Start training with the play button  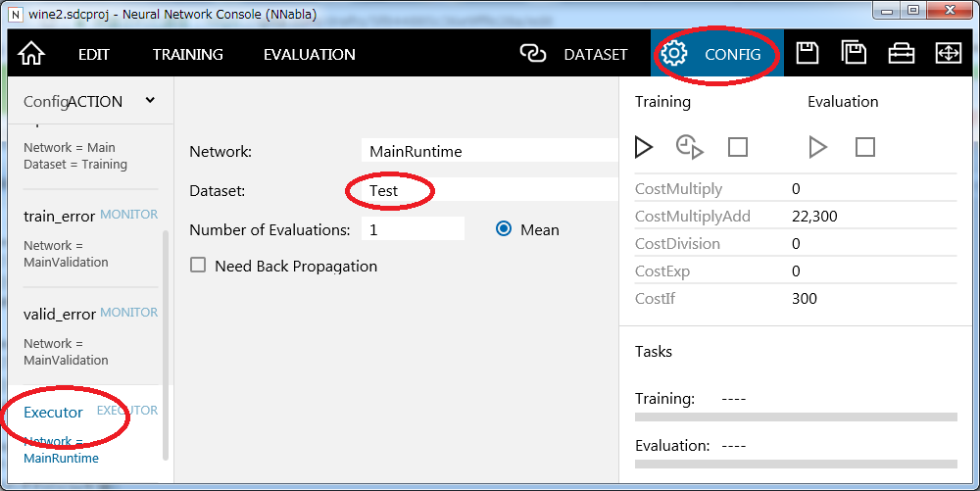tap(644, 147)
